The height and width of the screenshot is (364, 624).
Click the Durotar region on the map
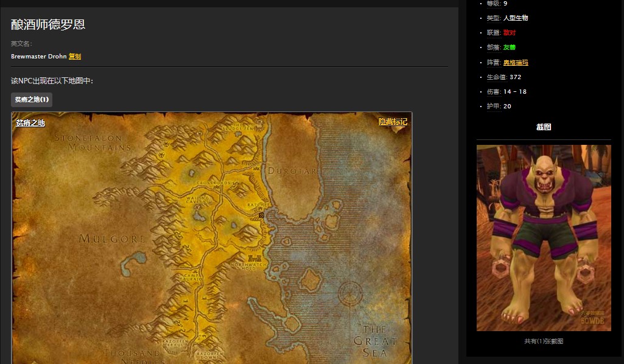tap(292, 171)
